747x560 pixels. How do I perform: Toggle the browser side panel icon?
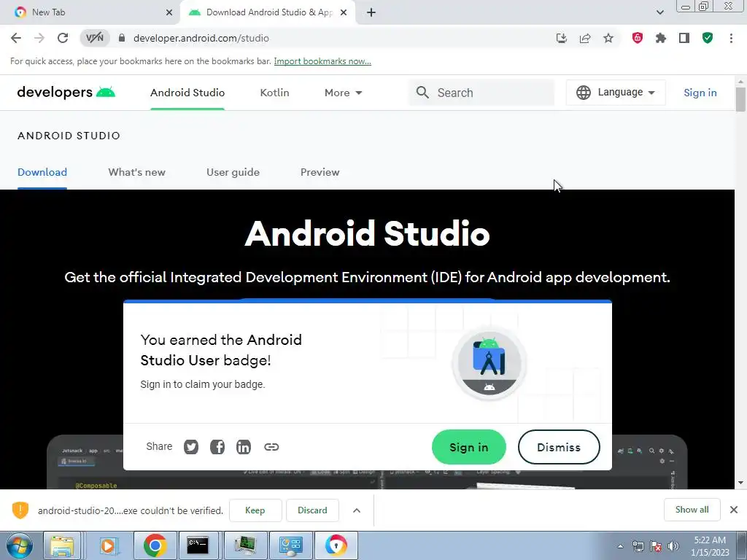point(684,38)
